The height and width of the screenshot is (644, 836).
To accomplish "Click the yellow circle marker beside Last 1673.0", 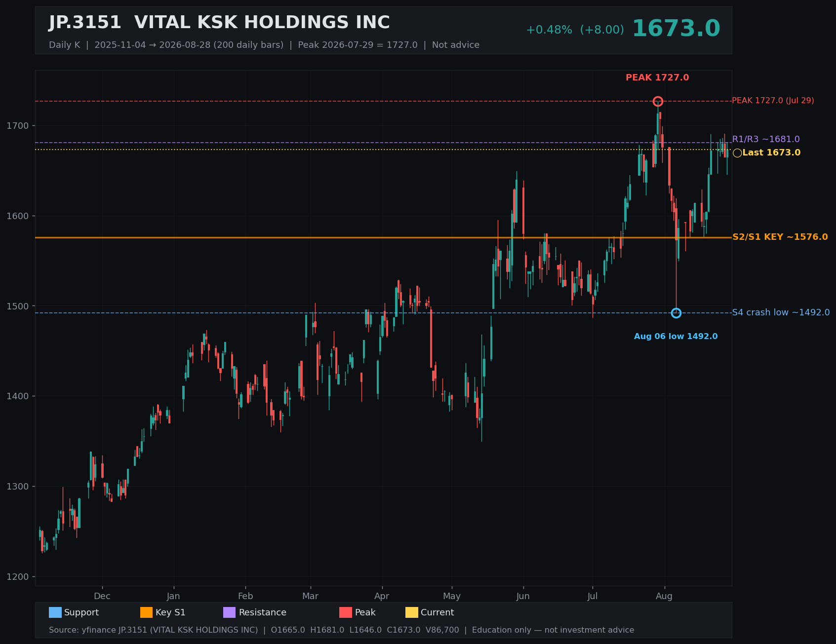I will pos(737,153).
